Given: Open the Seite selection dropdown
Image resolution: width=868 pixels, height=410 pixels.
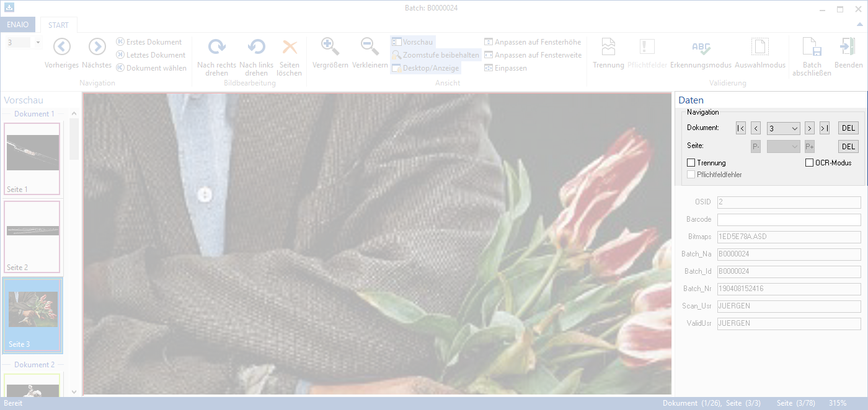Looking at the screenshot, I should coord(783,146).
